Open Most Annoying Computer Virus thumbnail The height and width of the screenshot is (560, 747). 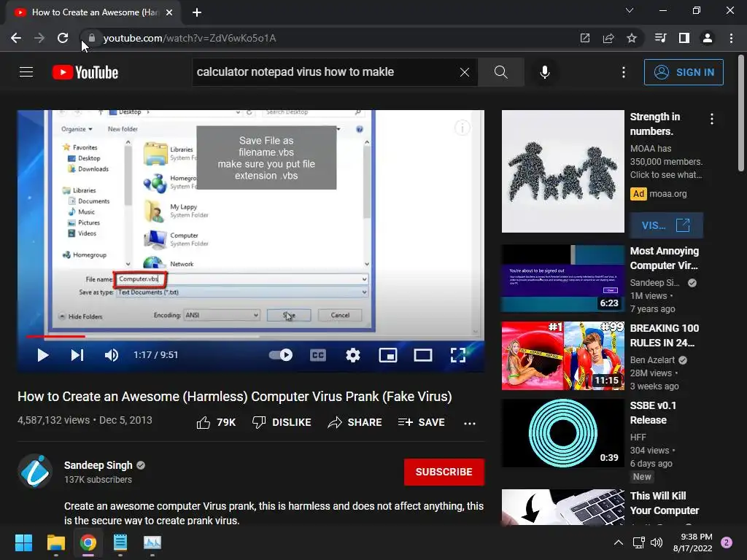(562, 279)
